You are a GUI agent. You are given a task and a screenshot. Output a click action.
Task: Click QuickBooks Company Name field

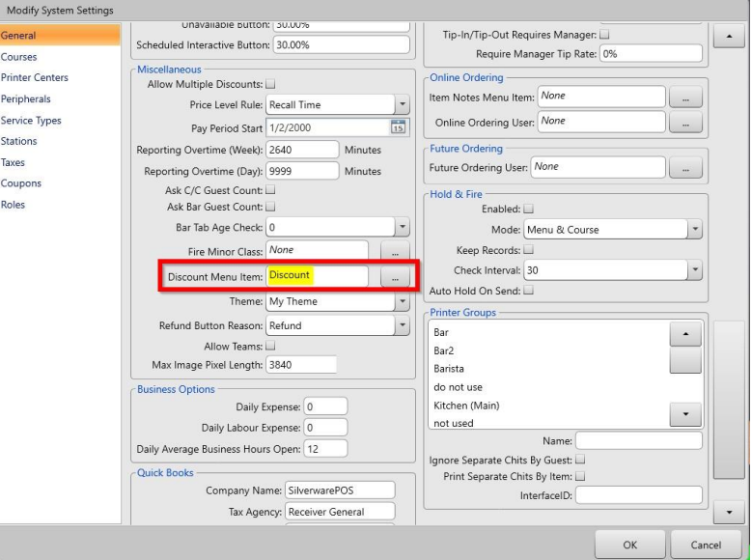340,490
